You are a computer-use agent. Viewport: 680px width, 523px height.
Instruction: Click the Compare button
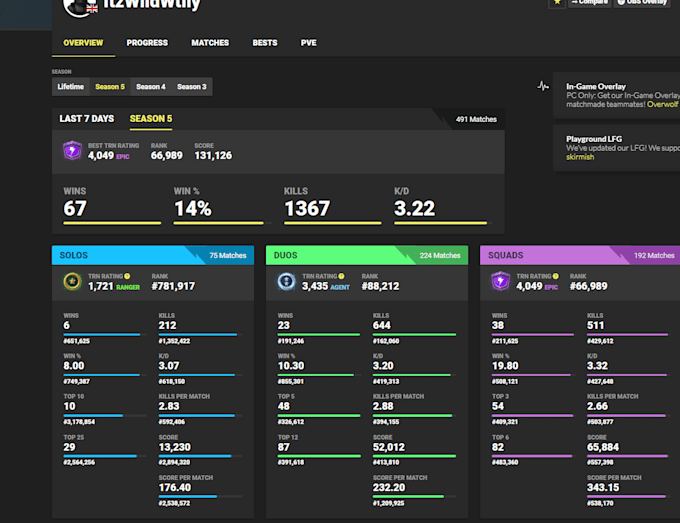click(x=589, y=3)
